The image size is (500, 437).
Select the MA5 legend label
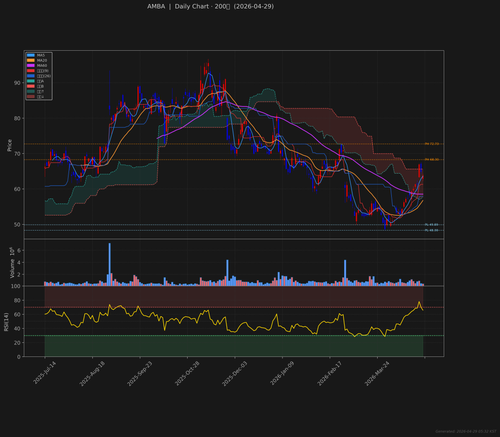click(x=41, y=55)
